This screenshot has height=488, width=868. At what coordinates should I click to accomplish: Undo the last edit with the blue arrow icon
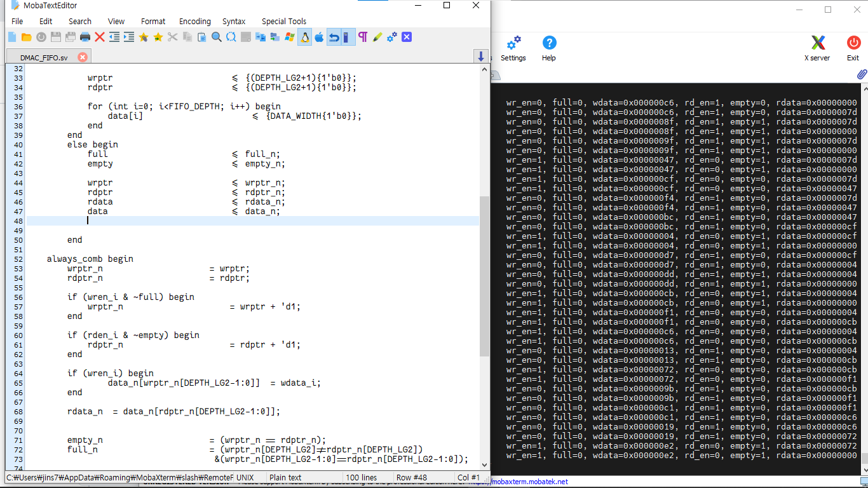tap(334, 37)
